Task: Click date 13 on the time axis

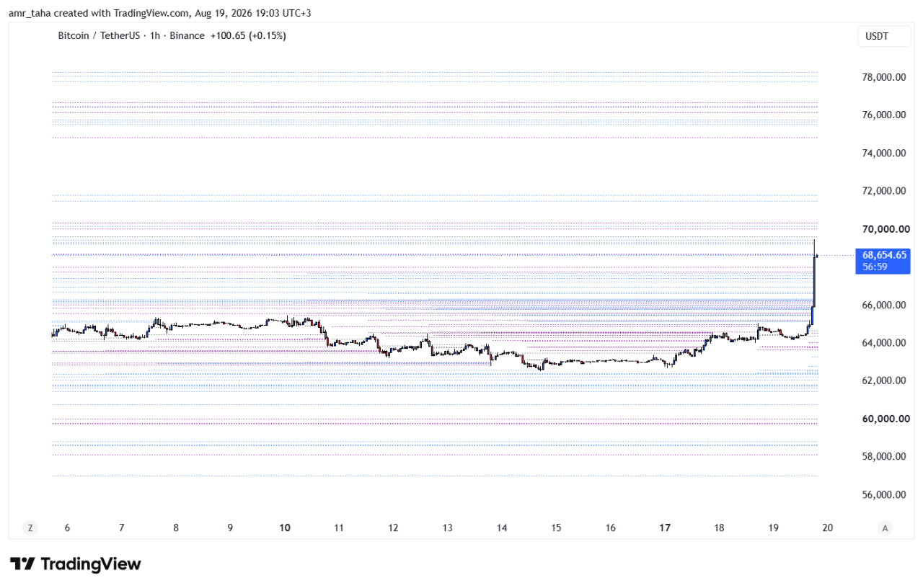Action: click(x=448, y=528)
